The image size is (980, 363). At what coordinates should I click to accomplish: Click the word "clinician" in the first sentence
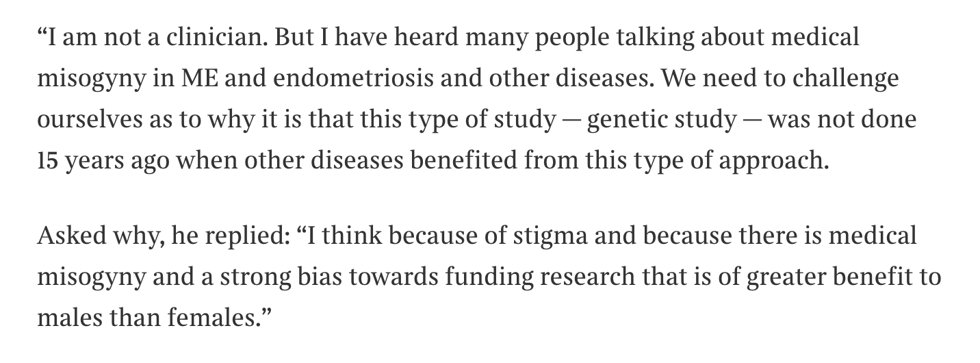tap(207, 37)
